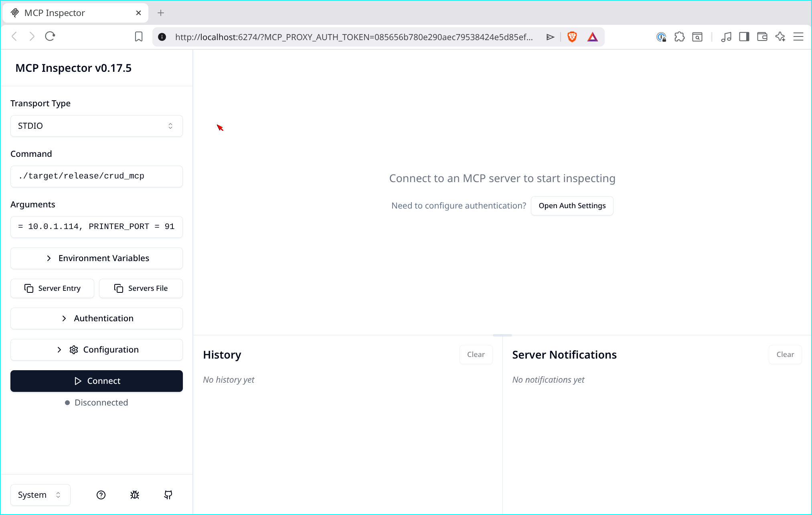Image resolution: width=812 pixels, height=515 pixels.
Task: Click the help question mark icon
Action: [x=101, y=495]
